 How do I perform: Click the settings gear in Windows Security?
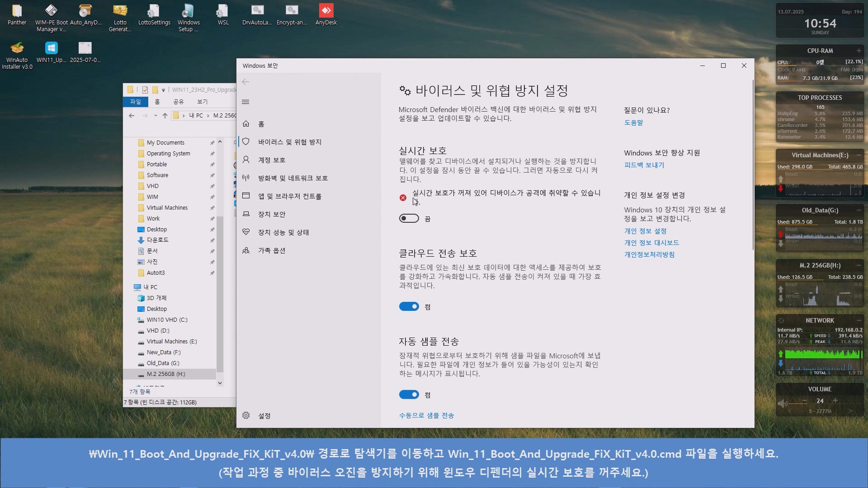click(246, 416)
